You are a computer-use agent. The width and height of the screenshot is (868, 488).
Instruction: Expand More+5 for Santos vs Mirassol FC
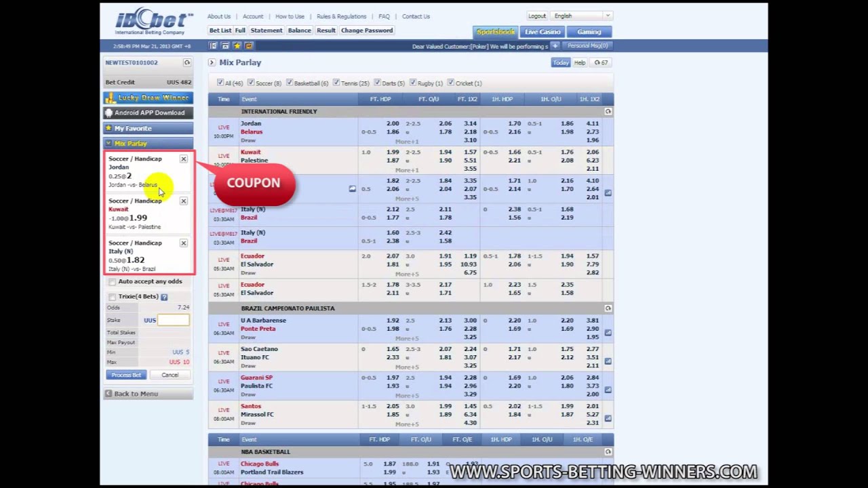[x=407, y=424]
